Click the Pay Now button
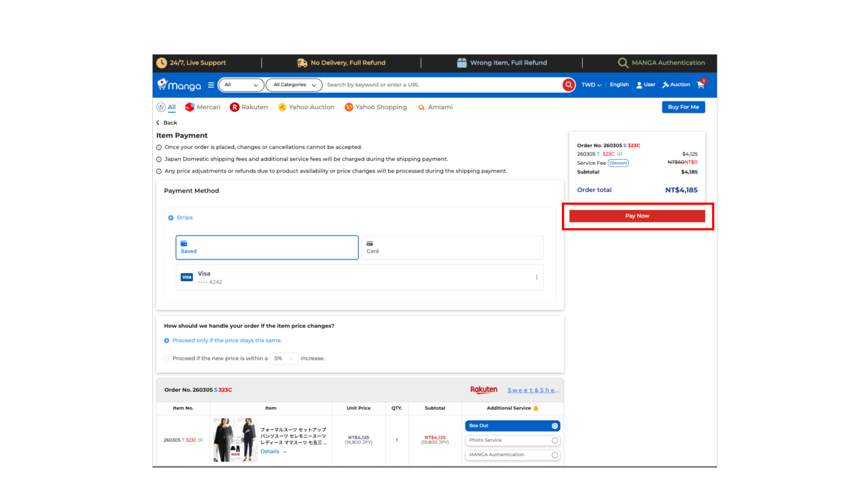The image size is (868, 498). tap(637, 216)
